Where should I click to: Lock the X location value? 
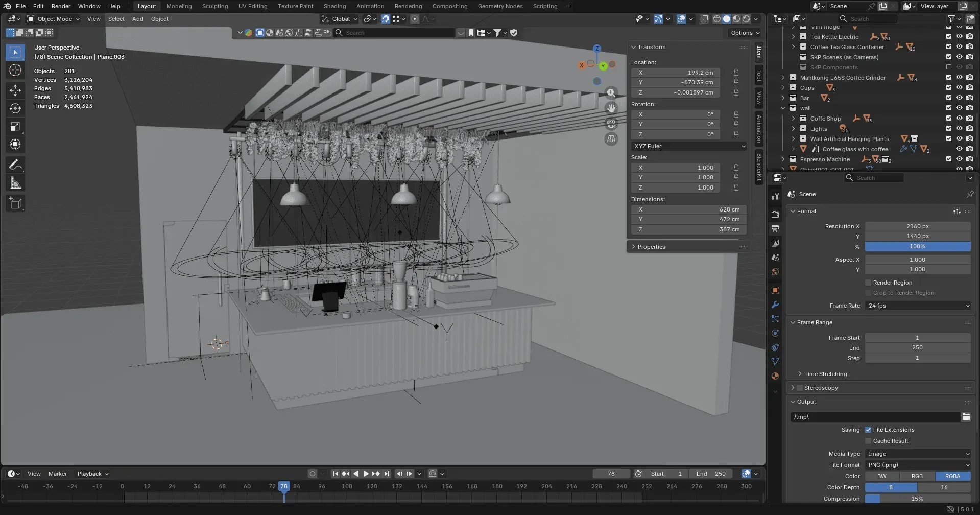coord(736,73)
